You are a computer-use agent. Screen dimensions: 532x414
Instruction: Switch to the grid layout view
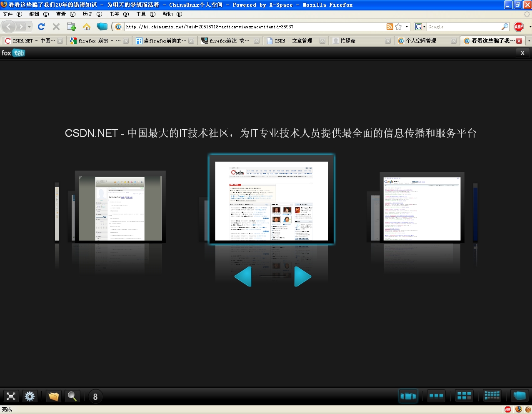pyautogui.click(x=464, y=396)
